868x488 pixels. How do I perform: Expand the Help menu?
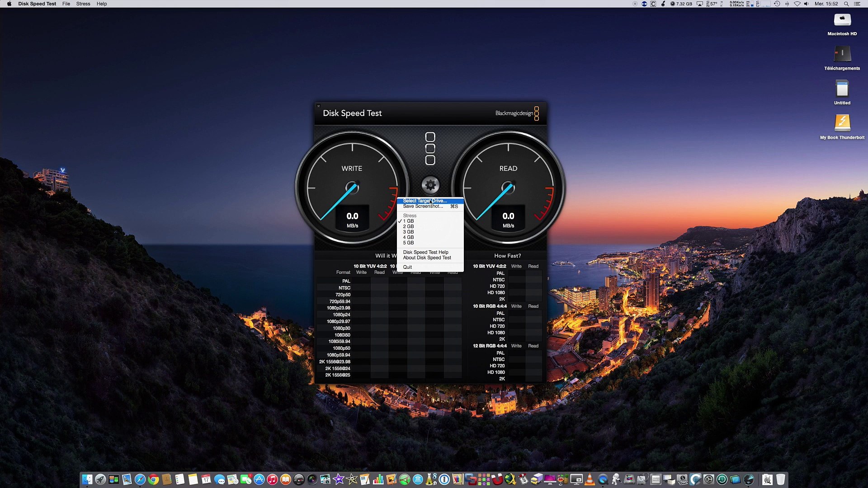tap(102, 4)
